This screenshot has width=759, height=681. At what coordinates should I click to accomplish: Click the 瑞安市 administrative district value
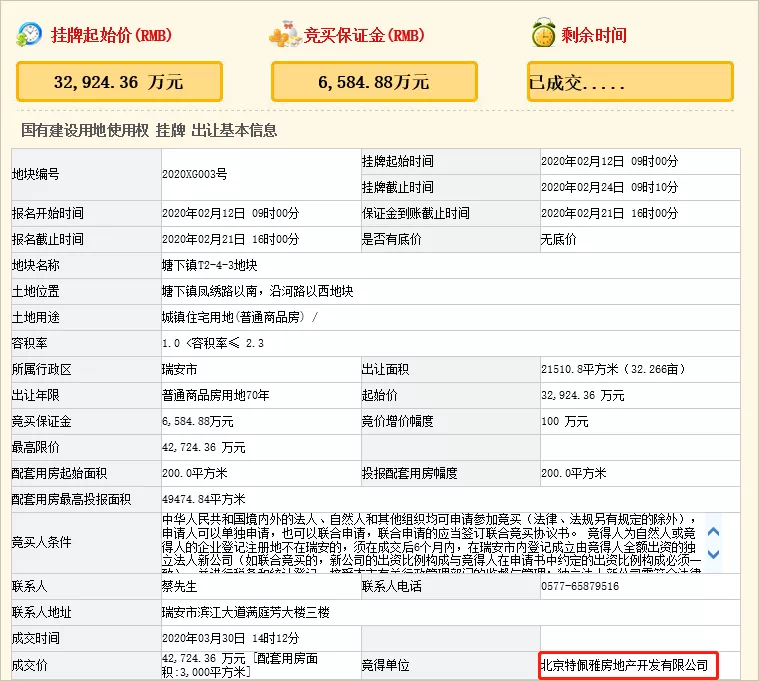(179, 369)
